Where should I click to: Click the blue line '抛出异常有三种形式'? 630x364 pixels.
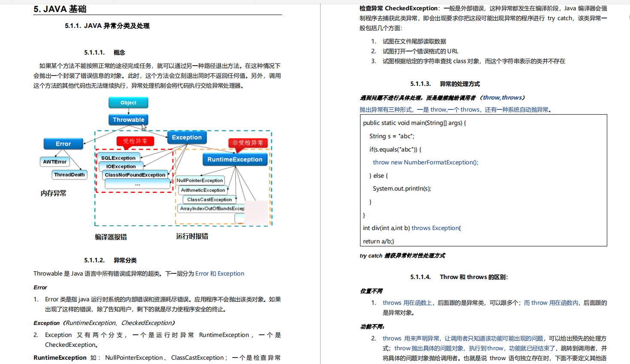(x=455, y=109)
